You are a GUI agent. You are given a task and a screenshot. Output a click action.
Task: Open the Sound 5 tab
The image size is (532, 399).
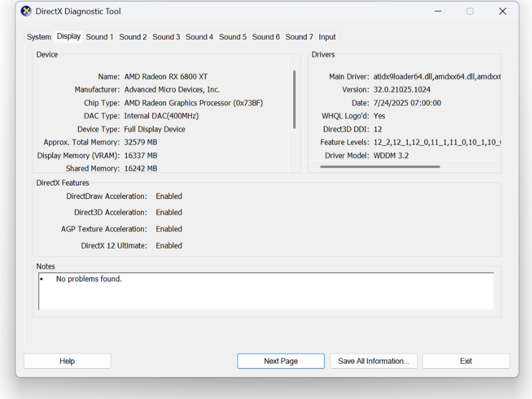[233, 37]
